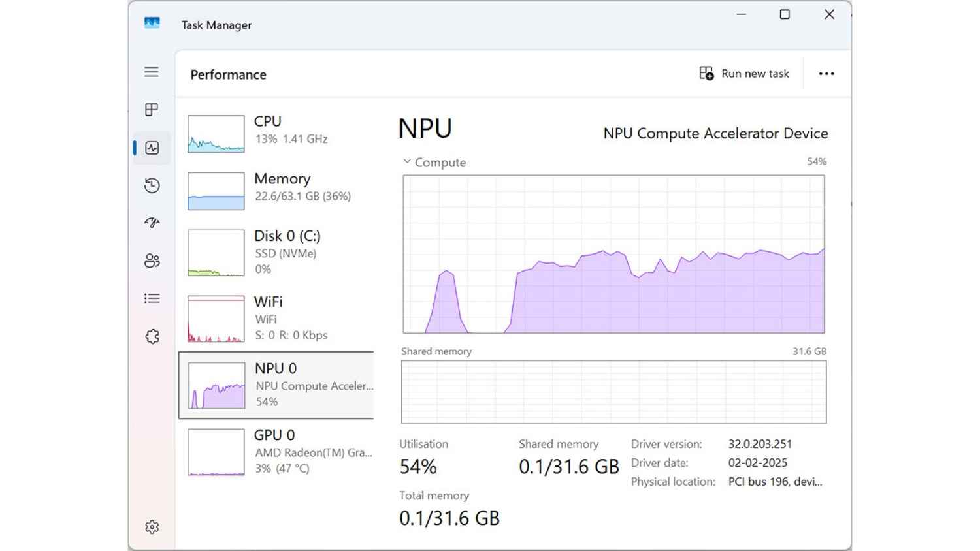This screenshot has width=980, height=551.
Task: Select the Details list icon
Action: [x=152, y=298]
